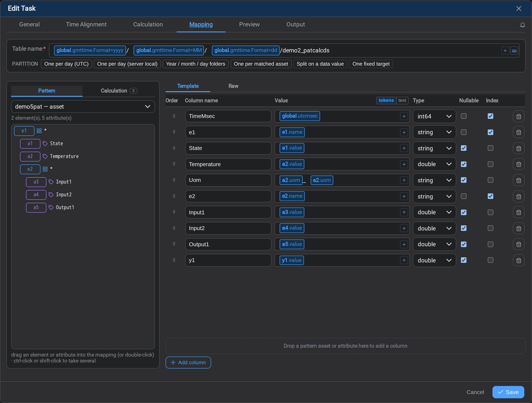Screen dimensions: 532x403
Task: Grab the drag handle of TimeMsec row
Action: pos(174,116)
